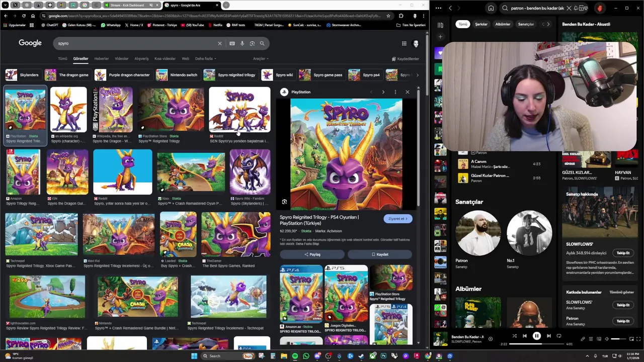Screen dimensions: 644x362
Task: Open Spotify from Windows taskbar
Action: tap(295, 356)
